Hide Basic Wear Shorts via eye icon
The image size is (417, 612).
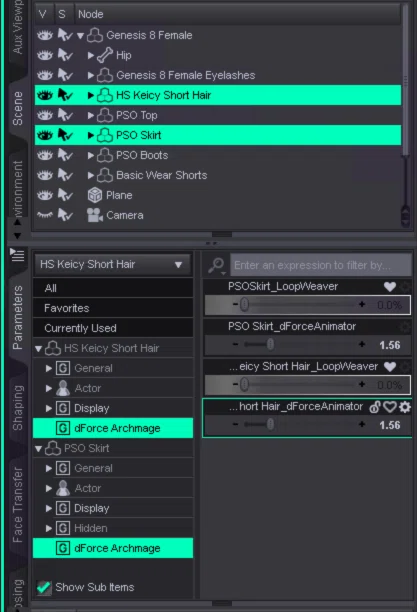pyautogui.click(x=45, y=175)
